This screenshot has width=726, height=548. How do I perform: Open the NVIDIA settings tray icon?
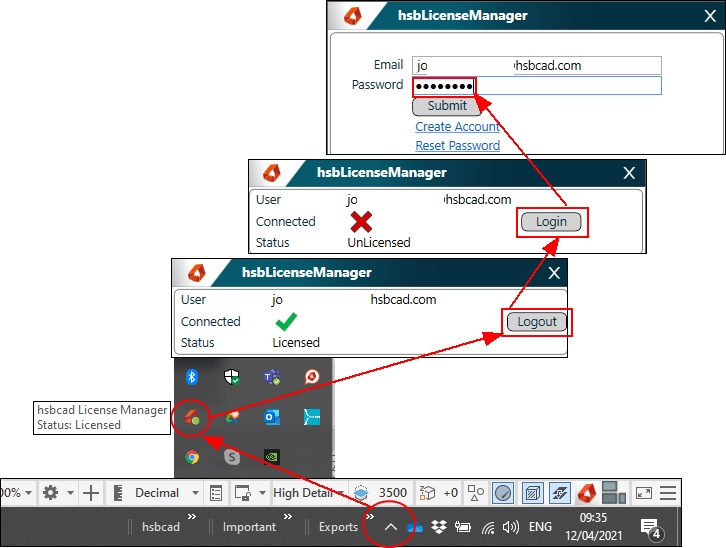(x=272, y=457)
